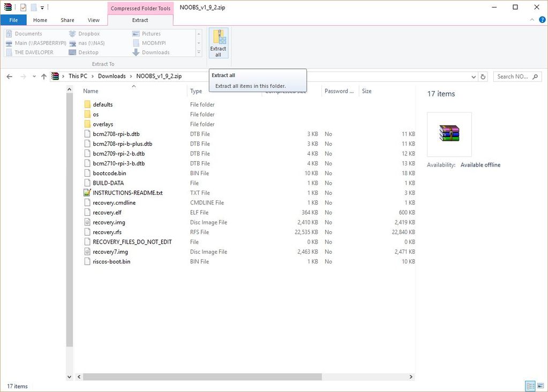The image size is (548, 392).
Task: Select Desktop extract destination
Action: (x=84, y=52)
